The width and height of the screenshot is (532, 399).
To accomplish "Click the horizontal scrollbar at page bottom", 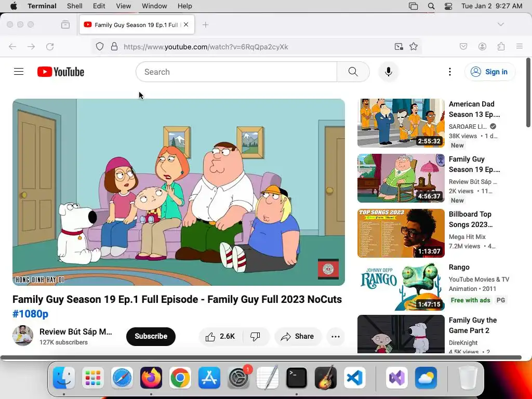I will 261,357.
